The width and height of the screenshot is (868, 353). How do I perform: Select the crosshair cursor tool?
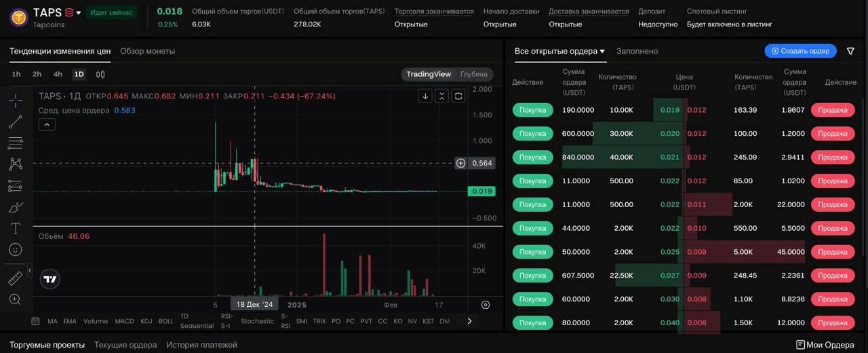[x=15, y=100]
